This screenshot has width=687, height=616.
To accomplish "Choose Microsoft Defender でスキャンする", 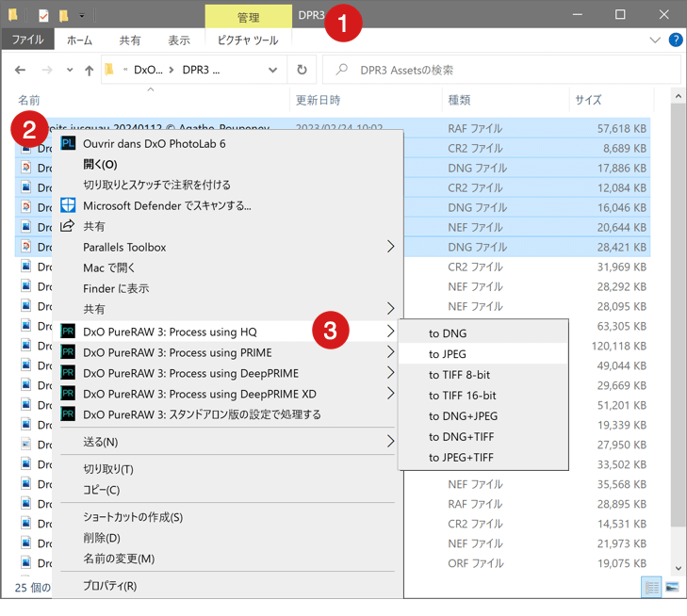I will tap(227, 205).
